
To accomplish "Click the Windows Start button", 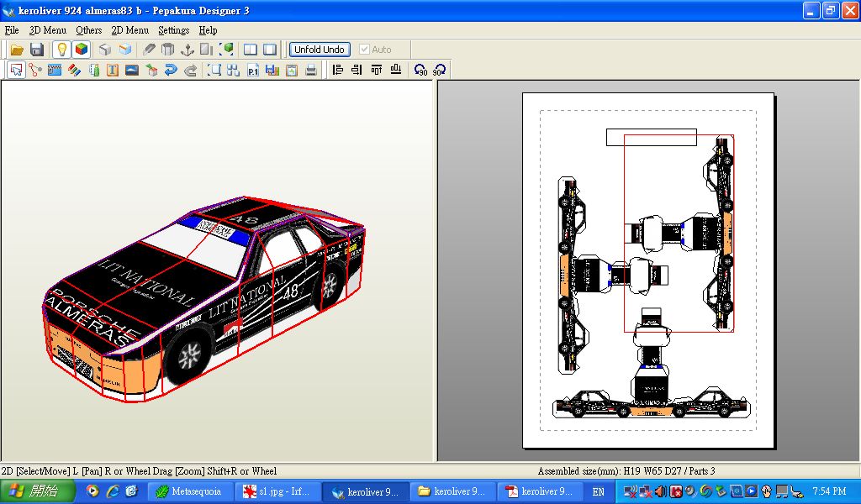I will [x=36, y=491].
